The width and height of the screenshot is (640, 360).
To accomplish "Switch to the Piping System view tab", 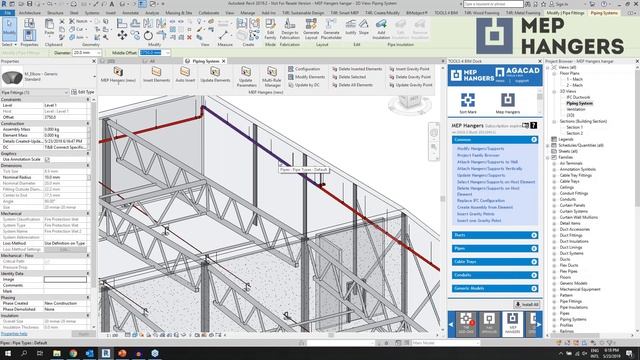I will pyautogui.click(x=205, y=61).
